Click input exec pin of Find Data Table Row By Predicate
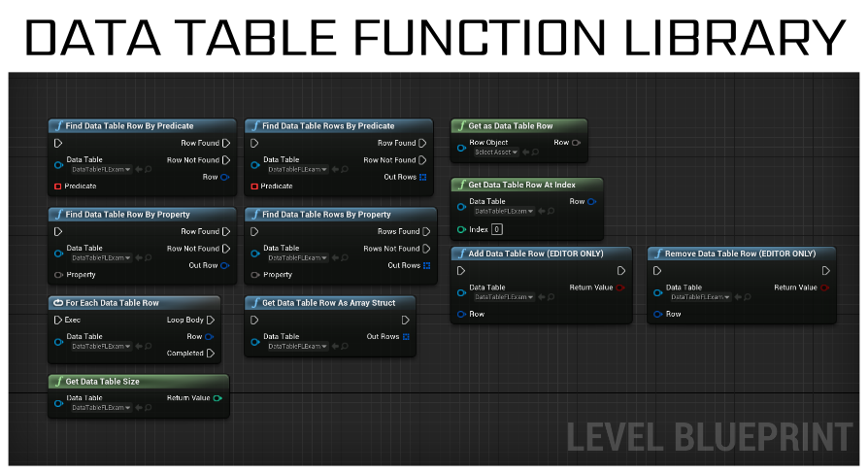The width and height of the screenshot is (868, 474). [58, 143]
